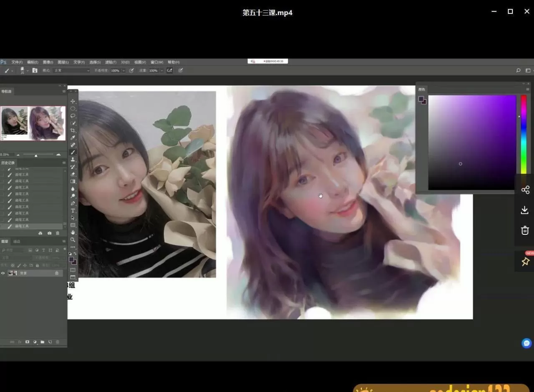This screenshot has height=392, width=534.
Task: Click the rainbow hue slider strip
Action: [x=523, y=133]
